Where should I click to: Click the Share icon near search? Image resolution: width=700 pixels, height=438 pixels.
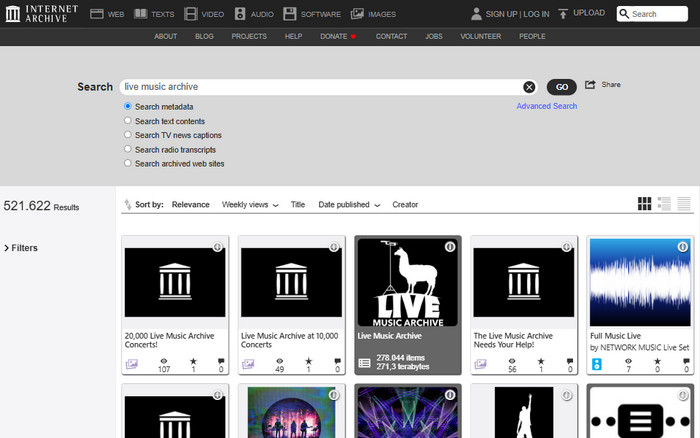point(591,85)
